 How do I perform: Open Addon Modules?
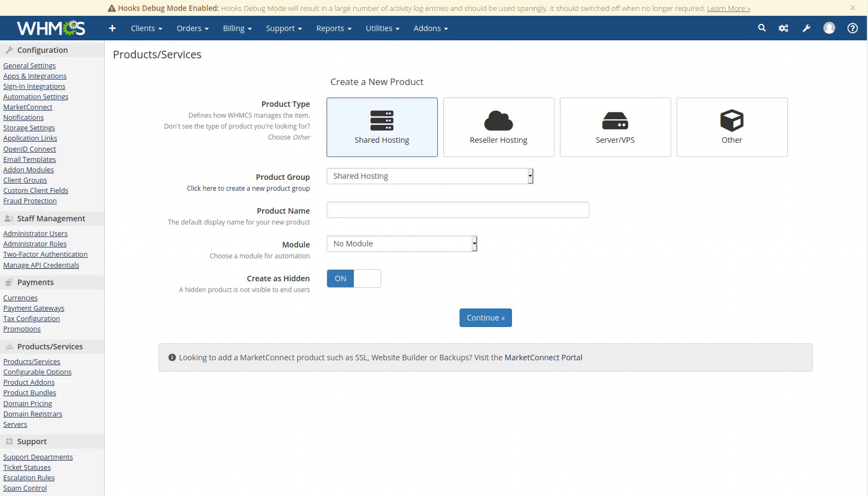[x=28, y=170]
